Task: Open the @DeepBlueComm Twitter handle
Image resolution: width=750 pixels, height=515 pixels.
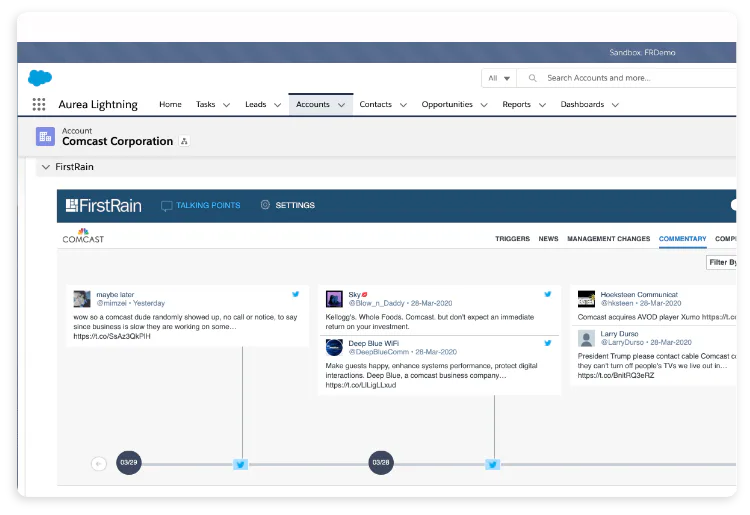Action: coord(379,352)
